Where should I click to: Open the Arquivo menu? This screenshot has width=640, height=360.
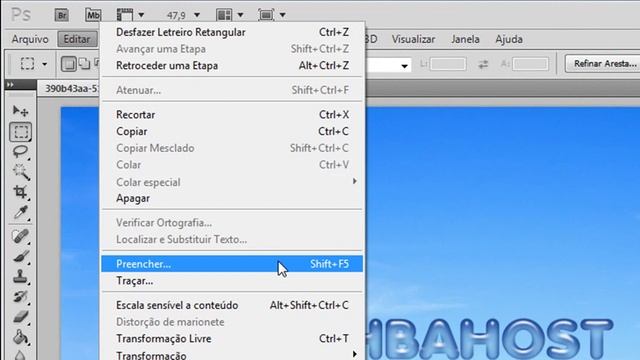[30, 39]
